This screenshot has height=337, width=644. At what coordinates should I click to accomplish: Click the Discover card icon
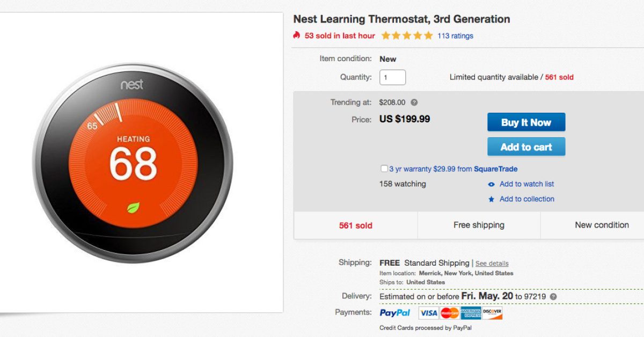[492, 313]
